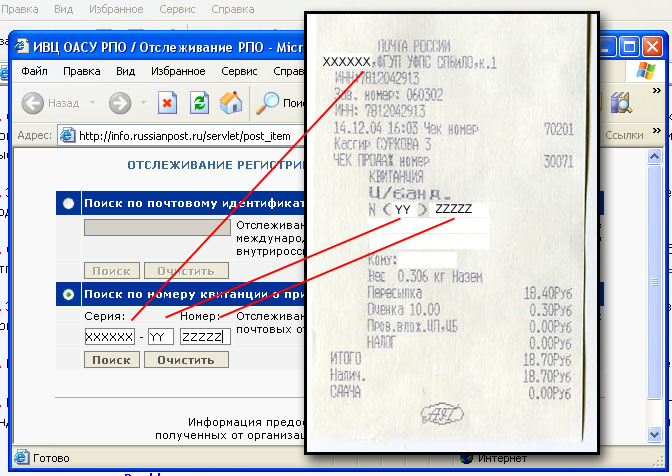Click the active Поиск button
672x476 pixels.
click(112, 360)
